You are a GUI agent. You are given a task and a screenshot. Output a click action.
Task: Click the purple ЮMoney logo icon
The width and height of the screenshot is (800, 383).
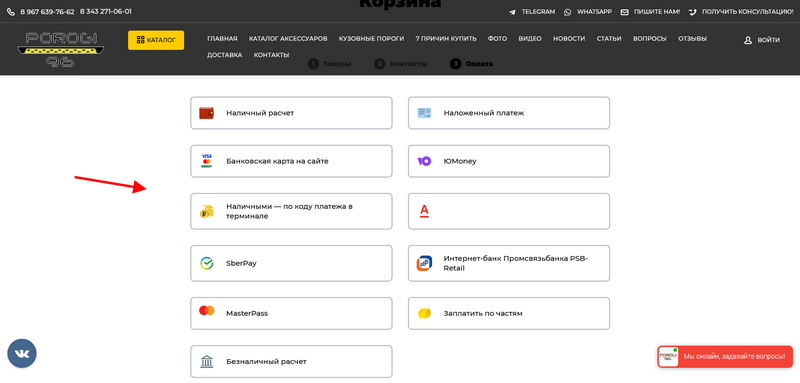pyautogui.click(x=424, y=161)
